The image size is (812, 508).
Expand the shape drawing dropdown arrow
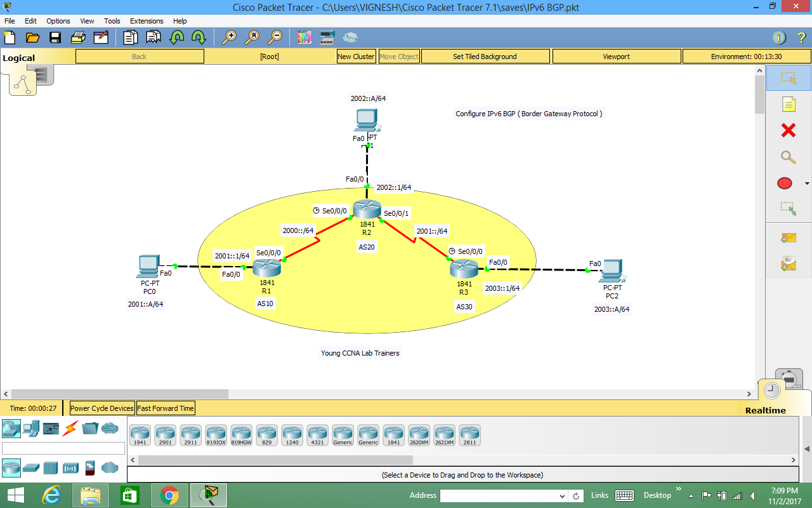806,183
